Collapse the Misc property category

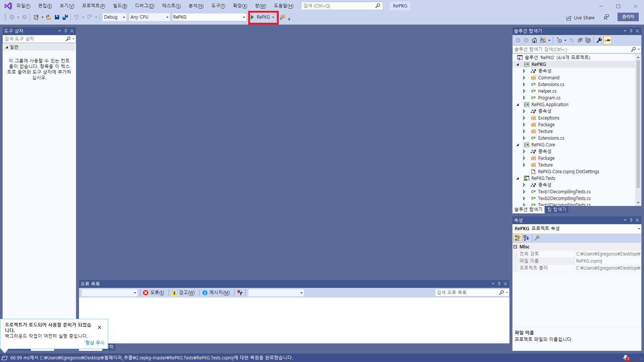pyautogui.click(x=515, y=247)
